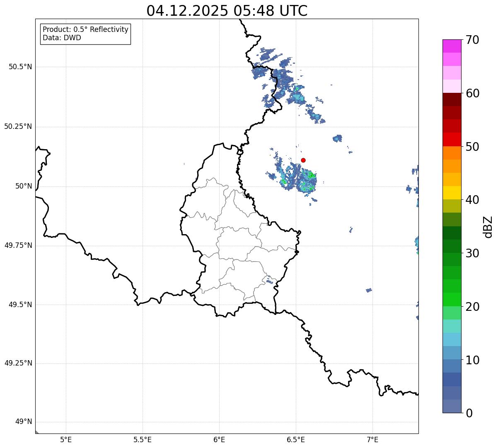The image size is (498, 448).
Task: Click the 49°N latitude label
Action: [x=24, y=422]
